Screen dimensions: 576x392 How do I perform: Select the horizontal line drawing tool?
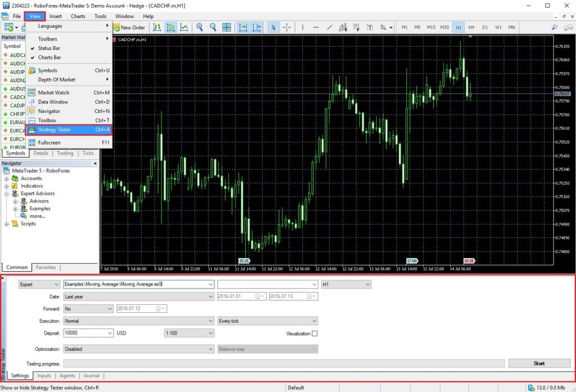316,28
